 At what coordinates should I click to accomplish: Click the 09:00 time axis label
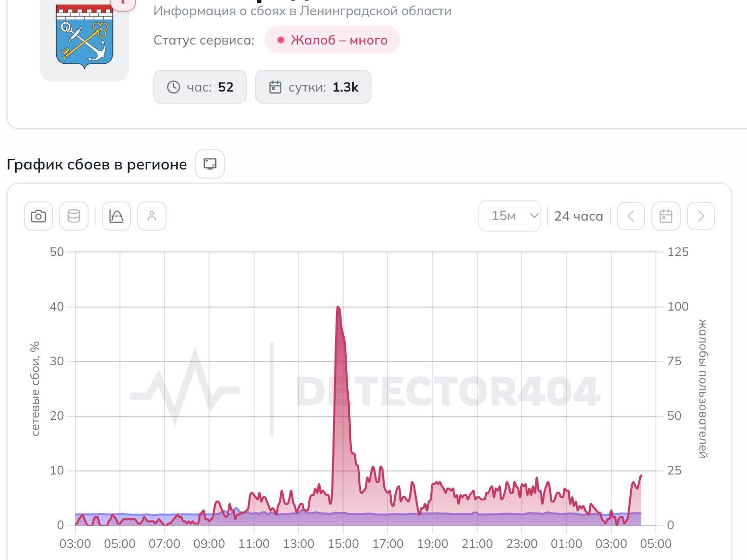pos(209,544)
